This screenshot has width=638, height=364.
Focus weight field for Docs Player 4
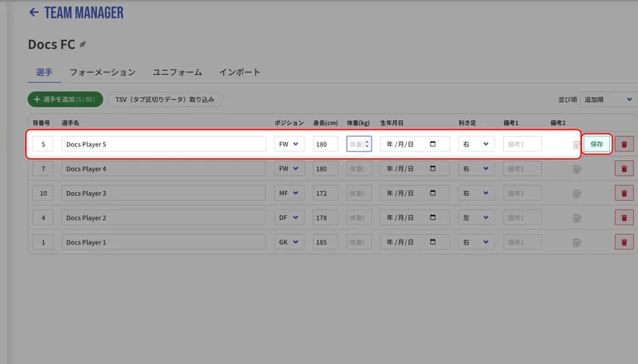359,169
